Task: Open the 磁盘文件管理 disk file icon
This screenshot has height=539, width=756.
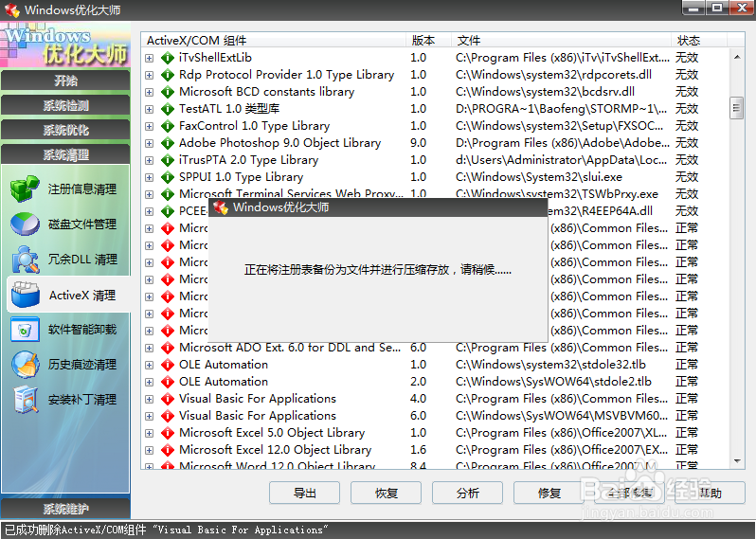Action: click(x=25, y=224)
